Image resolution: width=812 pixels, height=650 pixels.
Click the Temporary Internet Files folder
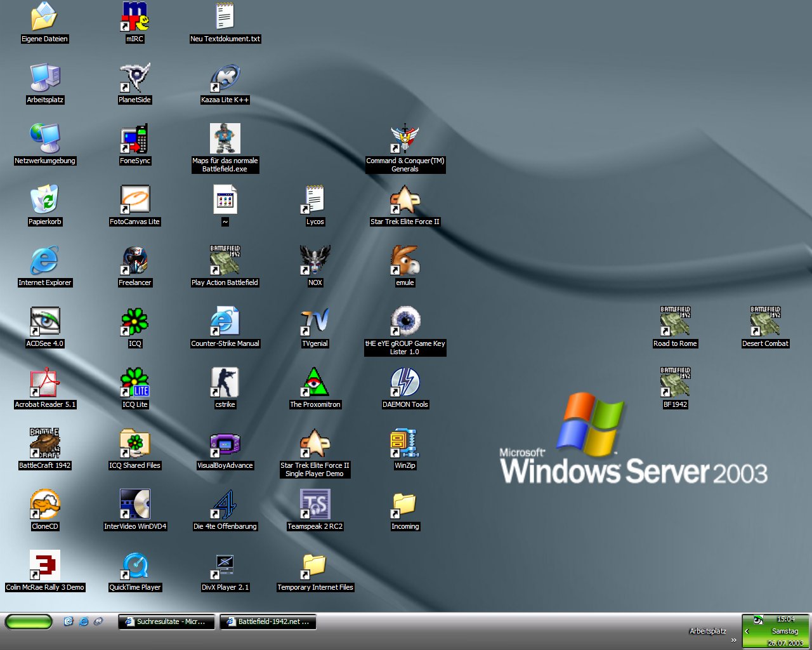[315, 566]
